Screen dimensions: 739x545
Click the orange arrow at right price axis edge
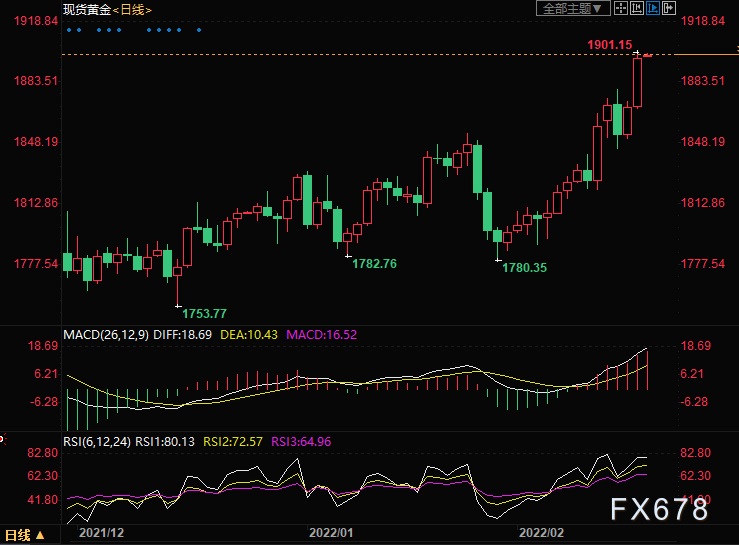pos(736,52)
